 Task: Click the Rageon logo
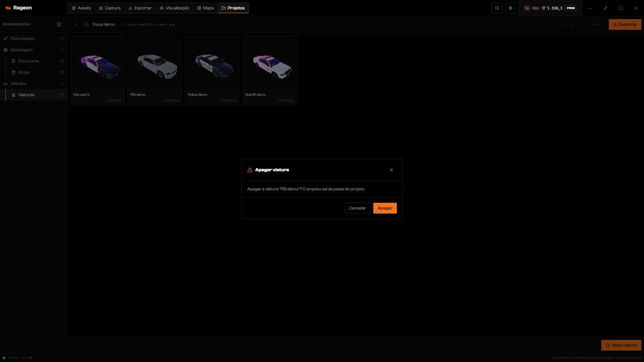[x=19, y=8]
